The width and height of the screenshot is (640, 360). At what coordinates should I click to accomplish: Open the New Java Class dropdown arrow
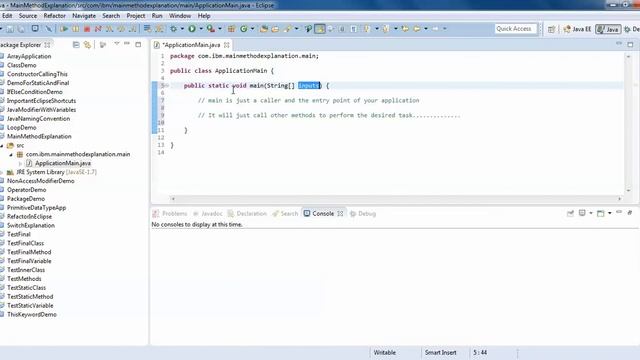(252, 29)
